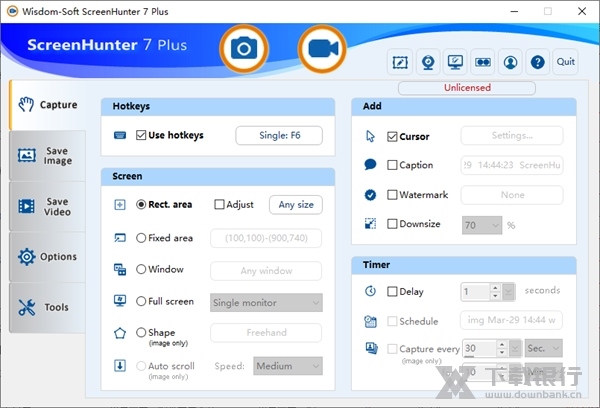The height and width of the screenshot is (408, 600).
Task: Start video recording with the camcorder icon
Action: 322,48
